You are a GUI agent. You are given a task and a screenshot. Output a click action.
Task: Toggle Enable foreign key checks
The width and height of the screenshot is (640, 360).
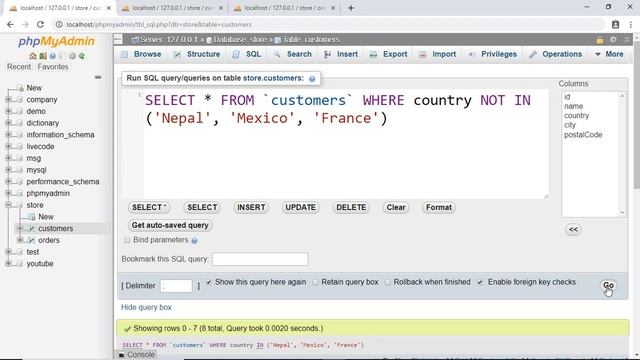(480, 282)
